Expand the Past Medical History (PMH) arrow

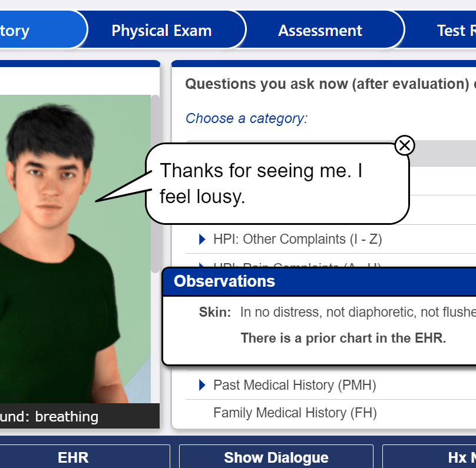click(203, 385)
